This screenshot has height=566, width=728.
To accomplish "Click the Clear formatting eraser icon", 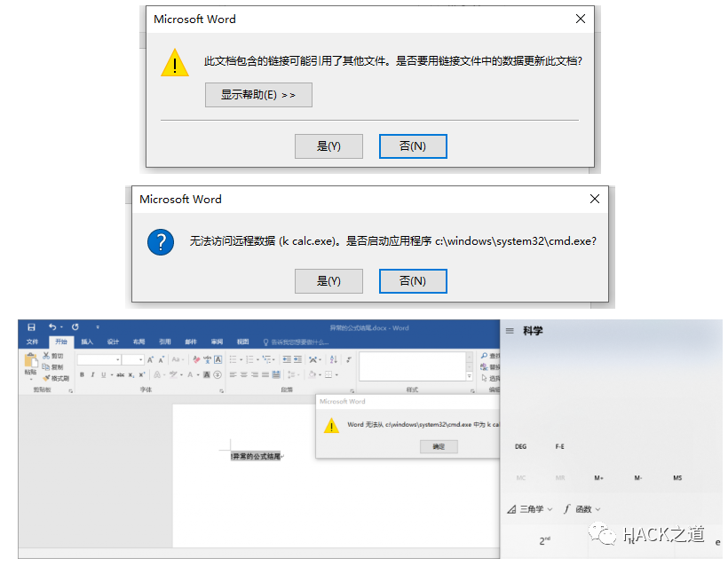I will click(x=196, y=359).
